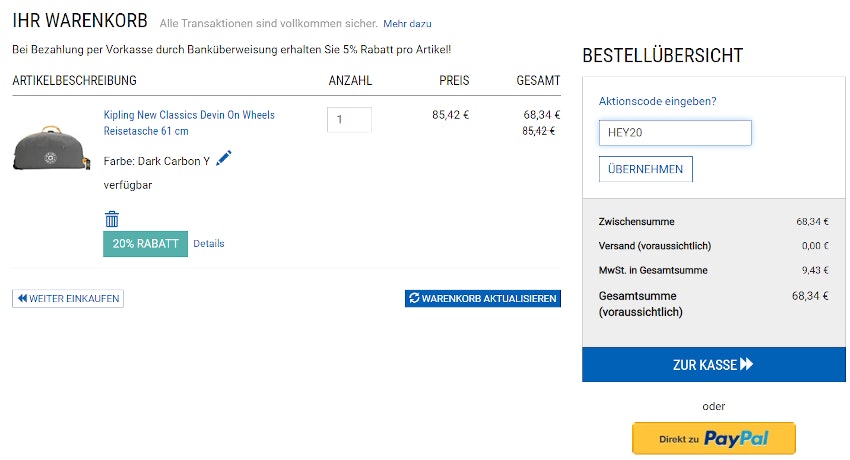Screen dimensions: 850x460
Task: Click the Anzahl quantity input field
Action: click(x=349, y=120)
